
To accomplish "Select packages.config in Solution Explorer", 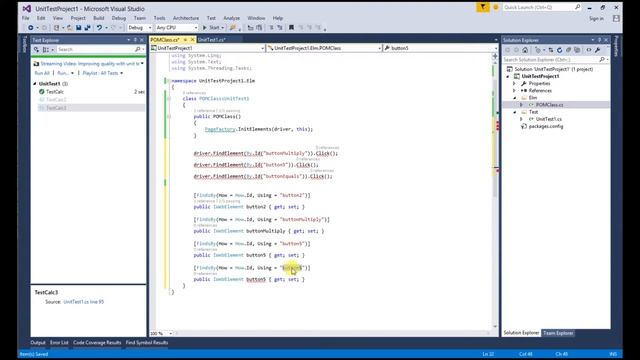I will (546, 127).
